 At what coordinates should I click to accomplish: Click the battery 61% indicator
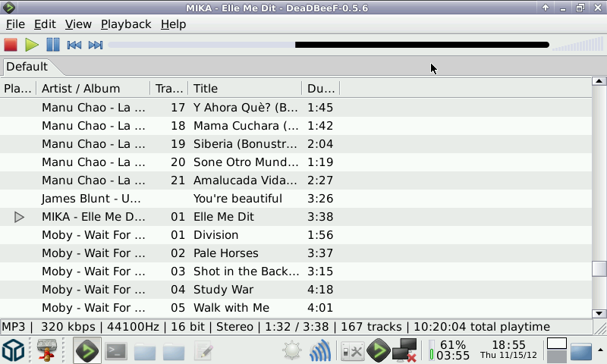[449, 350]
